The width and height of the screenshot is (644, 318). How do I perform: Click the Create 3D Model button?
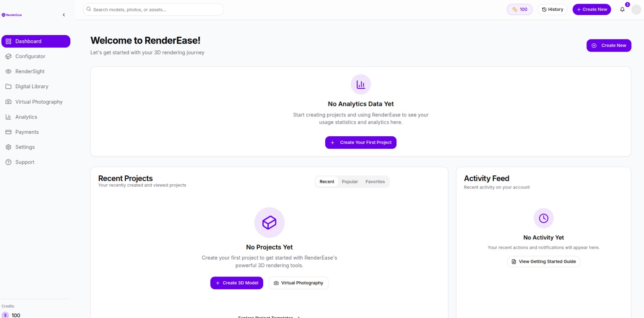237,283
